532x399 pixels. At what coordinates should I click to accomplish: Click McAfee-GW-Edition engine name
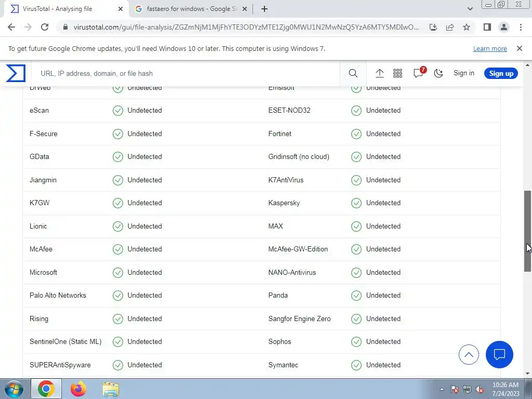[x=298, y=249]
